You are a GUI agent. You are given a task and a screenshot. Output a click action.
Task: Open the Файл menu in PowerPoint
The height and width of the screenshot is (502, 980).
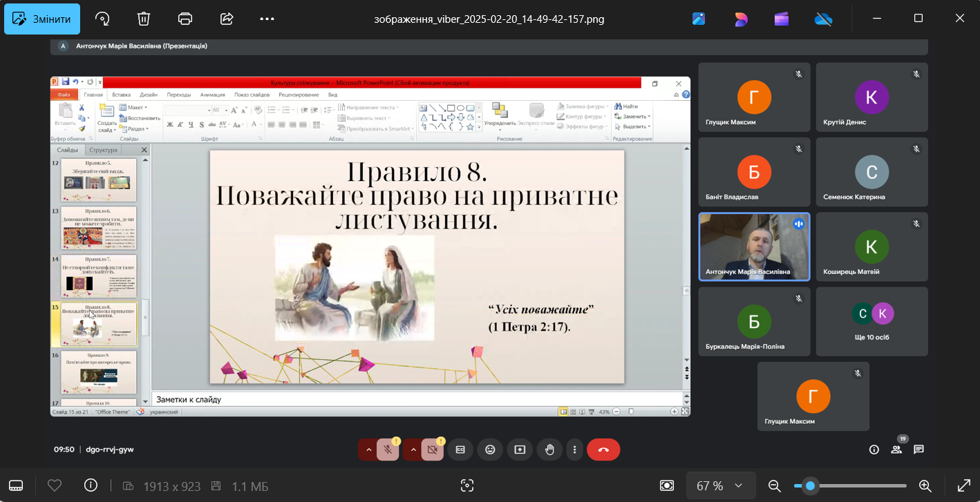coord(64,95)
